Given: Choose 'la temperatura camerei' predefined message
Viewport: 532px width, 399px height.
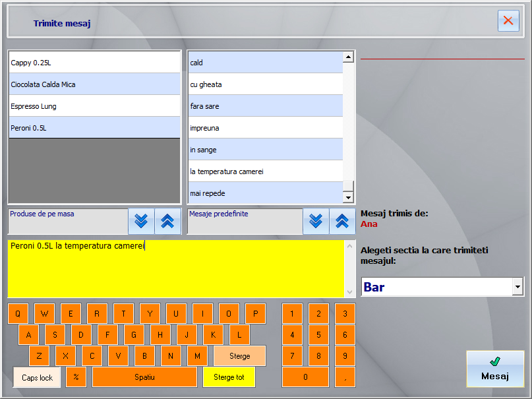Looking at the screenshot, I should click(265, 171).
